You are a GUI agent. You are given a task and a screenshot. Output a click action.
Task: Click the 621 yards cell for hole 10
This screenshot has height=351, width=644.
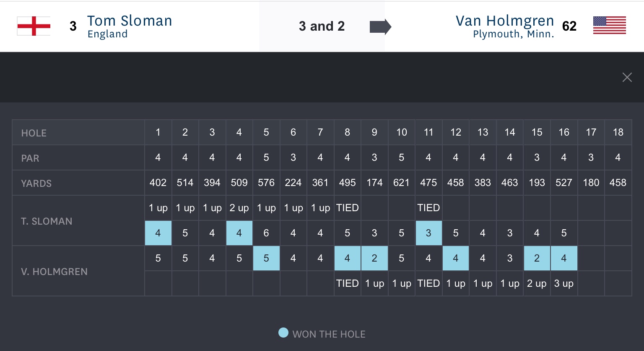pos(401,183)
